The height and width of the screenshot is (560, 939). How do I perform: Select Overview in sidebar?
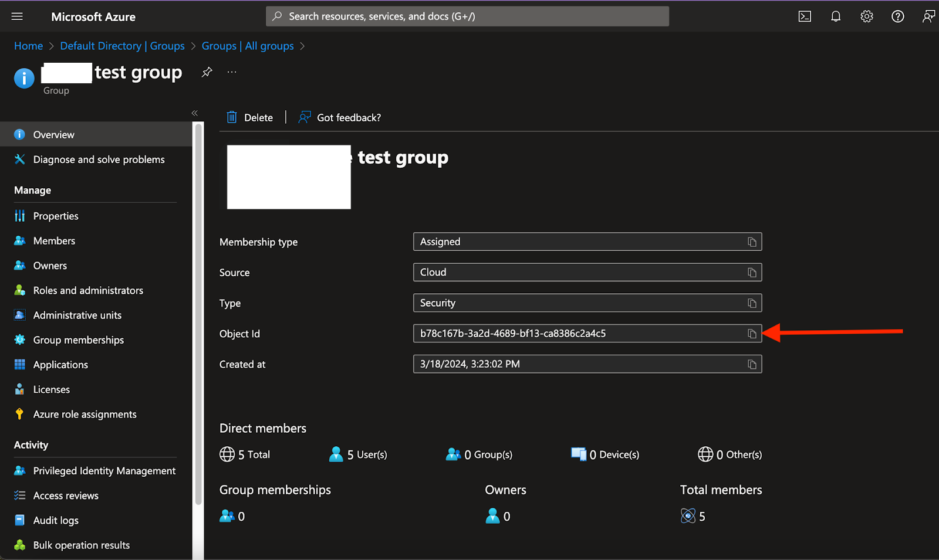tap(96, 134)
